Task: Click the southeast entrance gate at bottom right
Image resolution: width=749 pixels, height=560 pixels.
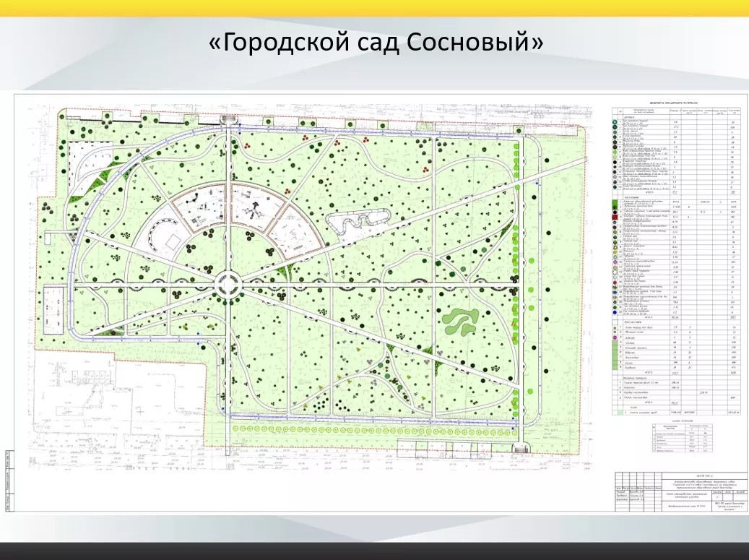Action: (520, 448)
